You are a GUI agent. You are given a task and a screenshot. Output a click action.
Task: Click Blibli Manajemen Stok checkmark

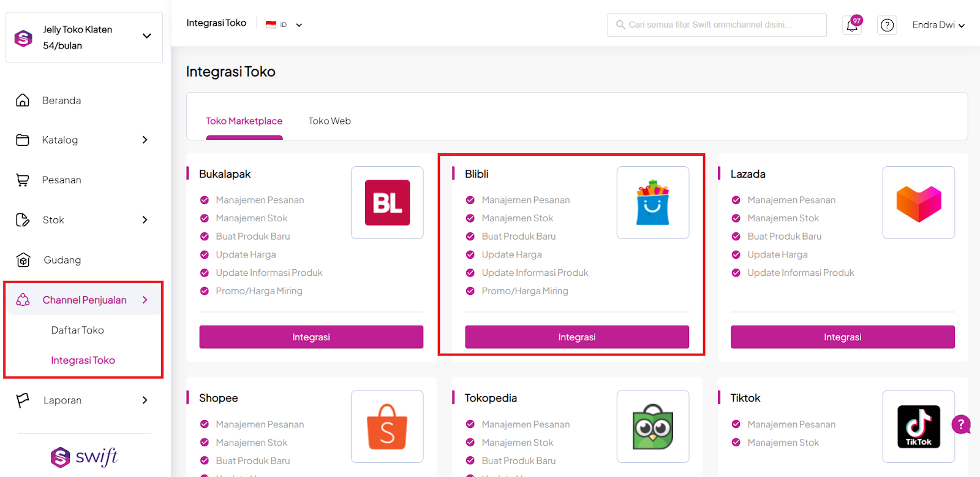[470, 218]
